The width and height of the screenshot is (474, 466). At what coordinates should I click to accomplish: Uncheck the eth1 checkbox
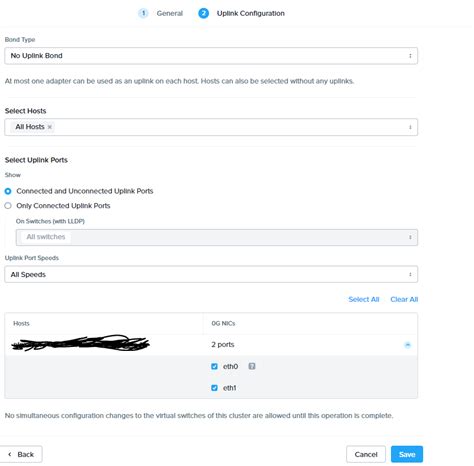(x=214, y=388)
